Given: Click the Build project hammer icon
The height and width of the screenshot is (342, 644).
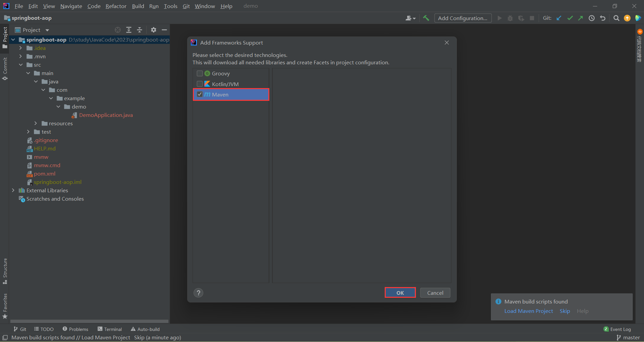Looking at the screenshot, I should pos(426,18).
